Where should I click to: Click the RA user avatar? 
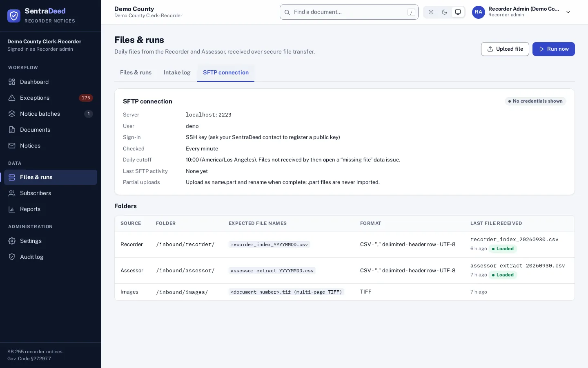479,12
